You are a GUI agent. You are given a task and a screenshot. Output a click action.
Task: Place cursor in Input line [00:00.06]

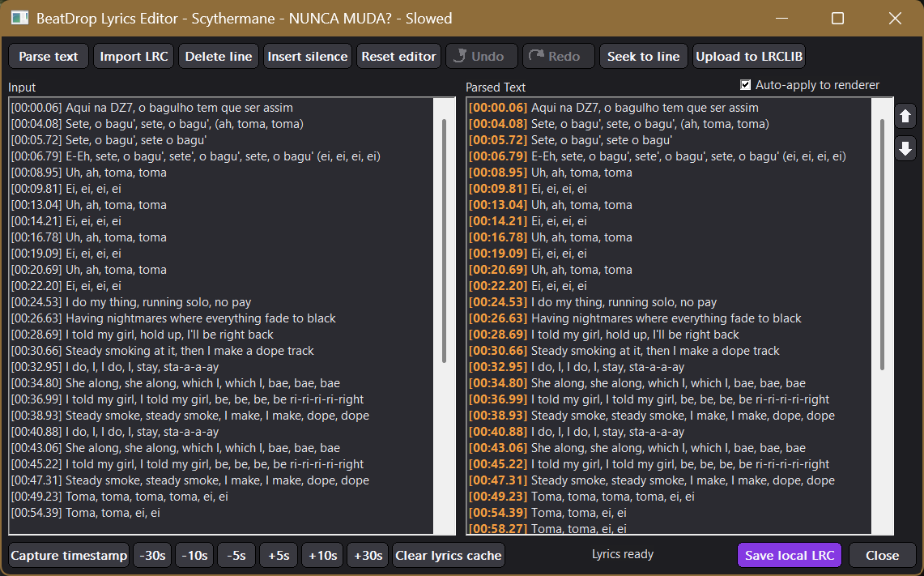(152, 108)
